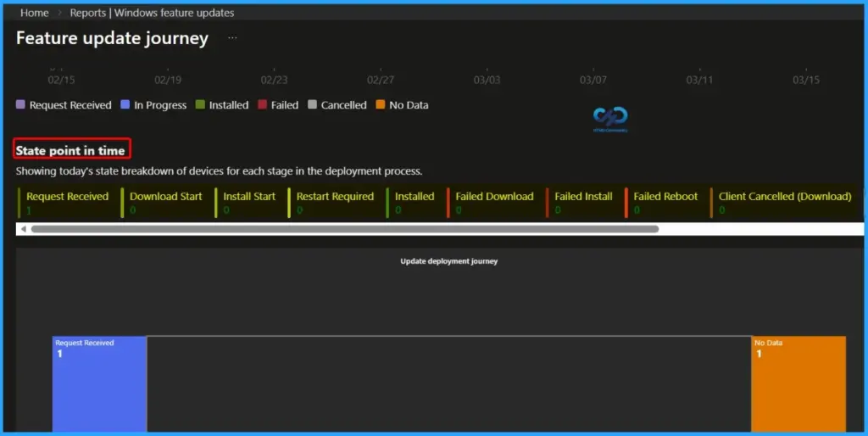Click the blue Request Received chart node
868x436 pixels.
tap(100, 383)
